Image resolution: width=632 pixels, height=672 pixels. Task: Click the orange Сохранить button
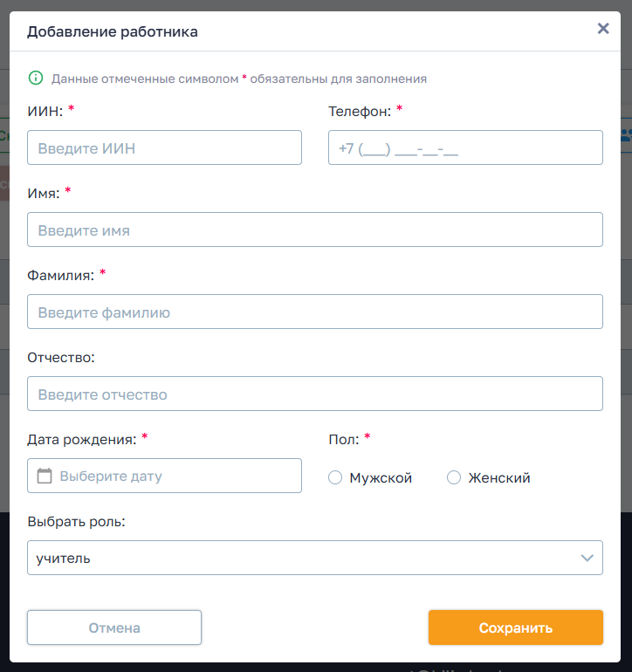pyautogui.click(x=515, y=627)
